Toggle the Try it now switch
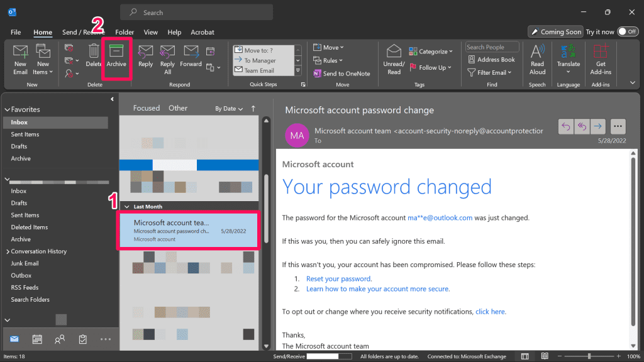The height and width of the screenshot is (362, 644). click(x=627, y=31)
